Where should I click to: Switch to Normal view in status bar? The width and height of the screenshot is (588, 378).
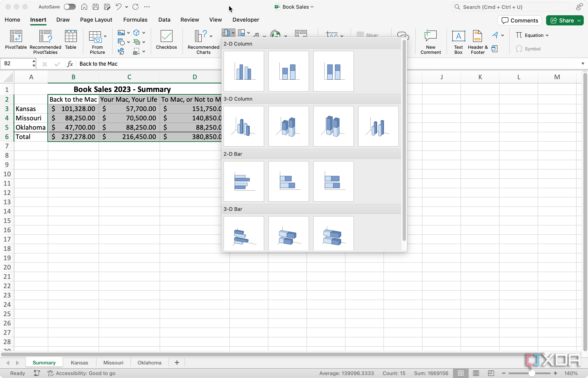(461, 373)
